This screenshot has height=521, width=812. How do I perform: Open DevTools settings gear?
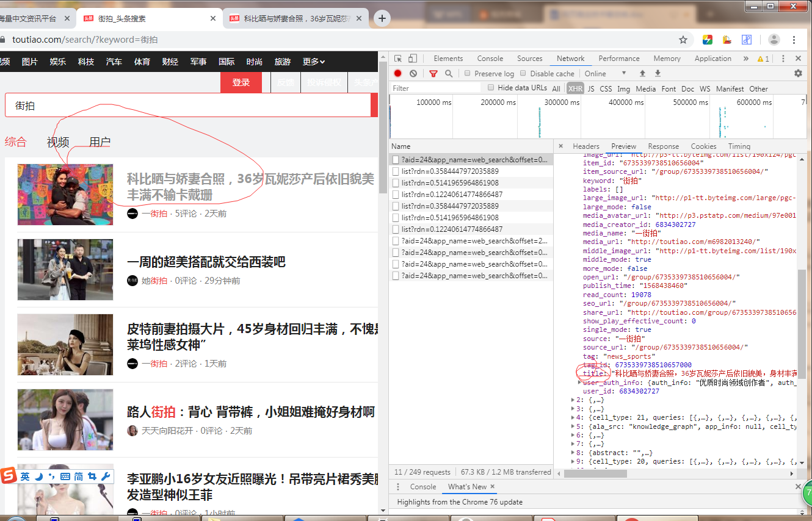point(798,73)
